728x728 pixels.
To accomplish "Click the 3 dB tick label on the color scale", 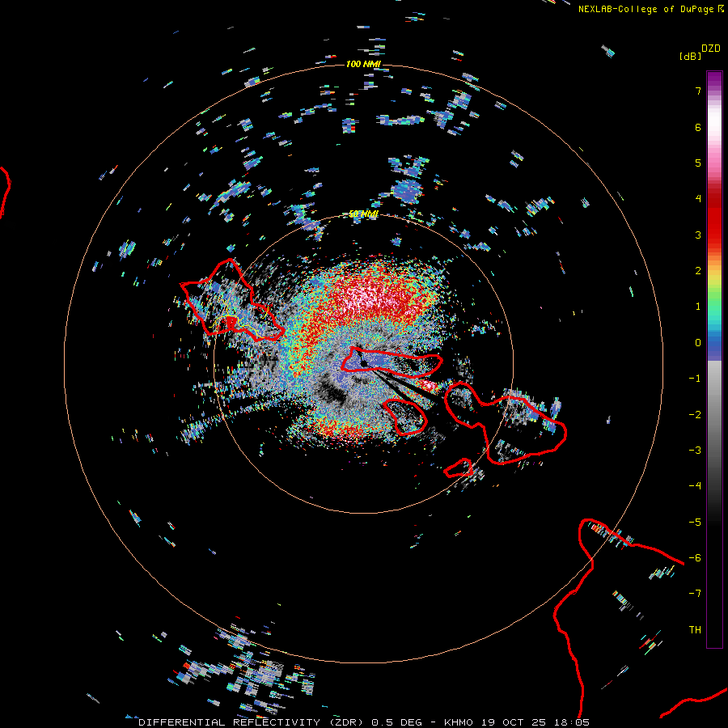I will tap(698, 235).
